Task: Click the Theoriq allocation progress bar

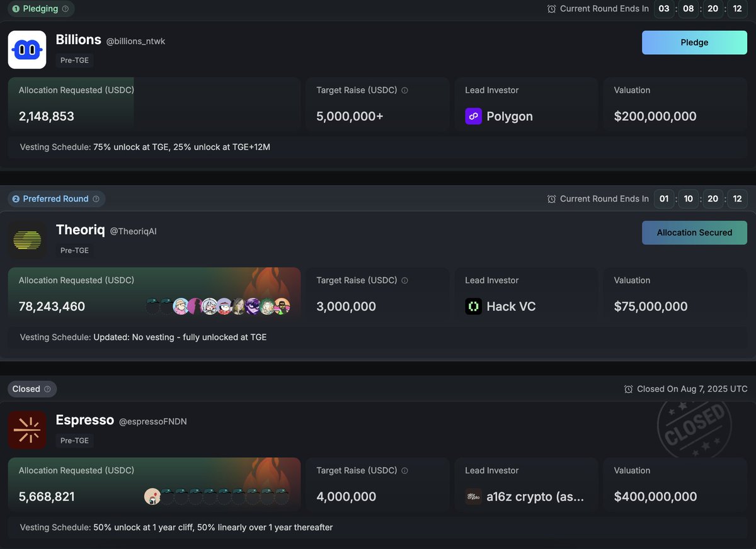Action: pyautogui.click(x=154, y=295)
